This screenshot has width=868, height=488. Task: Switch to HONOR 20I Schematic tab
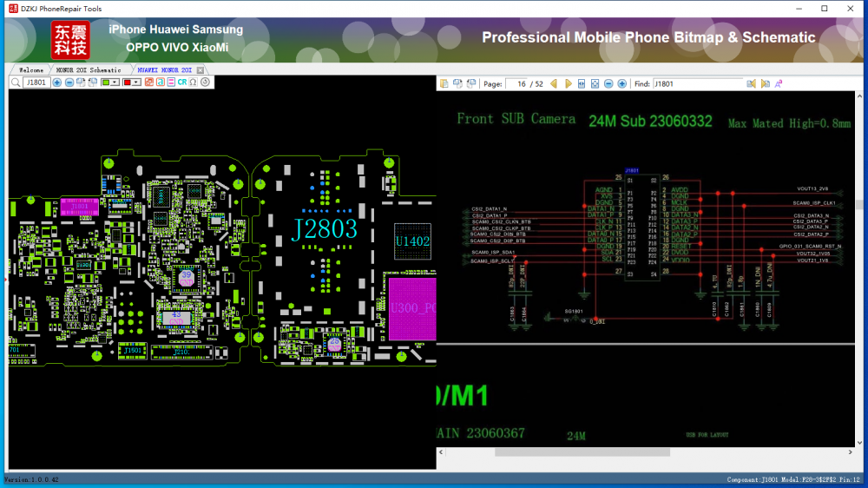[89, 69]
